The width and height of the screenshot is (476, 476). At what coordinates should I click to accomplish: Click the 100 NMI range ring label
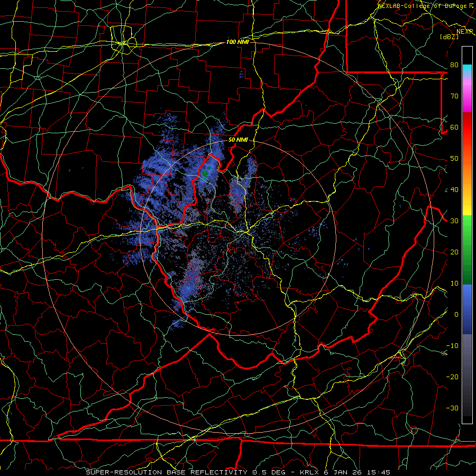pos(237,42)
